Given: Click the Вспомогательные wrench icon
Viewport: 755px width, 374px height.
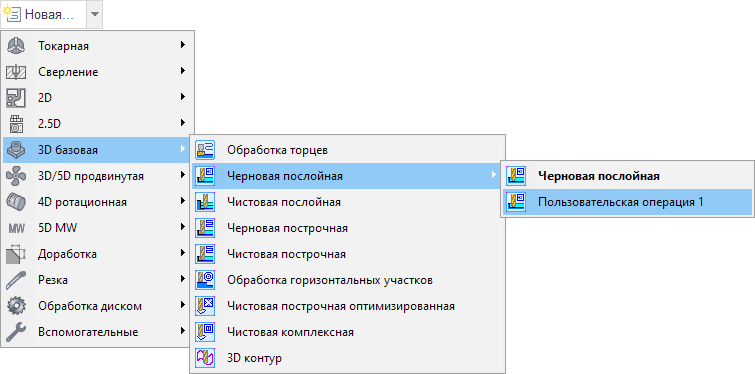Looking at the screenshot, I should tap(15, 332).
